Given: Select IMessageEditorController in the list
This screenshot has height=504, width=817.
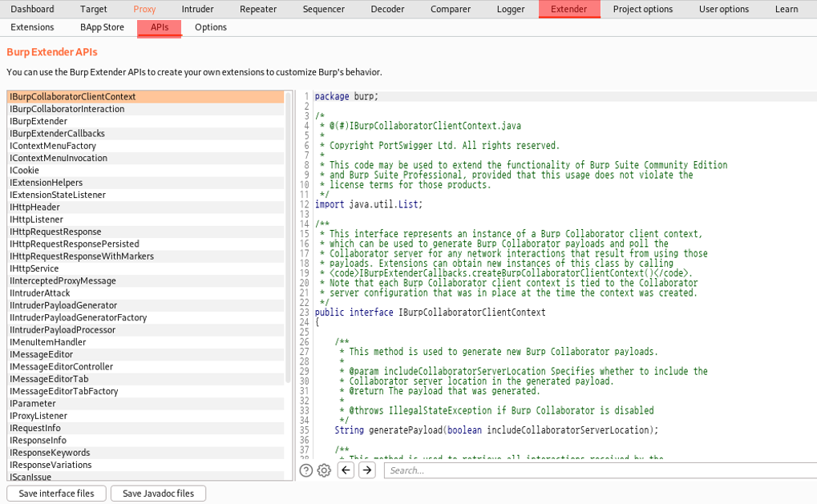Looking at the screenshot, I should point(145,366).
